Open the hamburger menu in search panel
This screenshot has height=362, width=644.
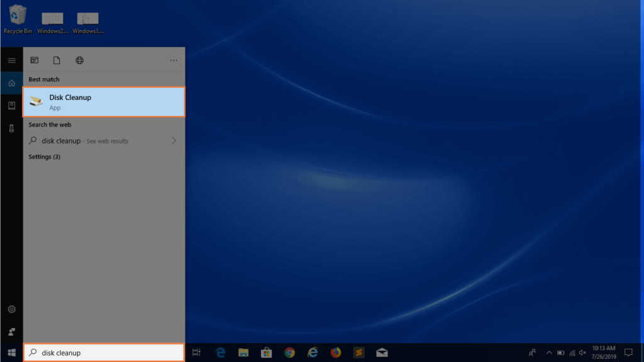coord(11,60)
